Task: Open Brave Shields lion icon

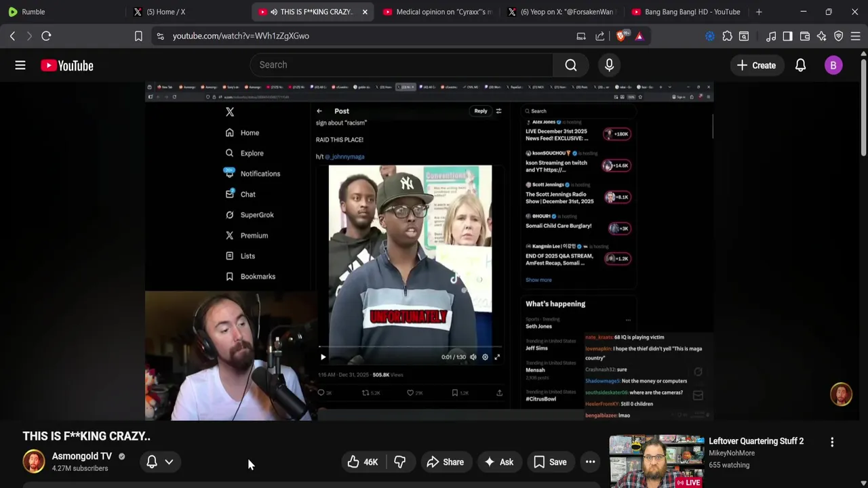Action: (621, 36)
